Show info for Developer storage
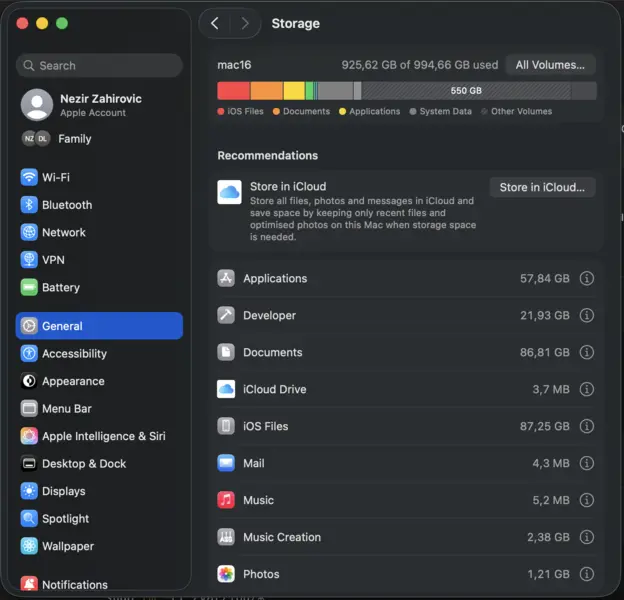 pos(587,316)
